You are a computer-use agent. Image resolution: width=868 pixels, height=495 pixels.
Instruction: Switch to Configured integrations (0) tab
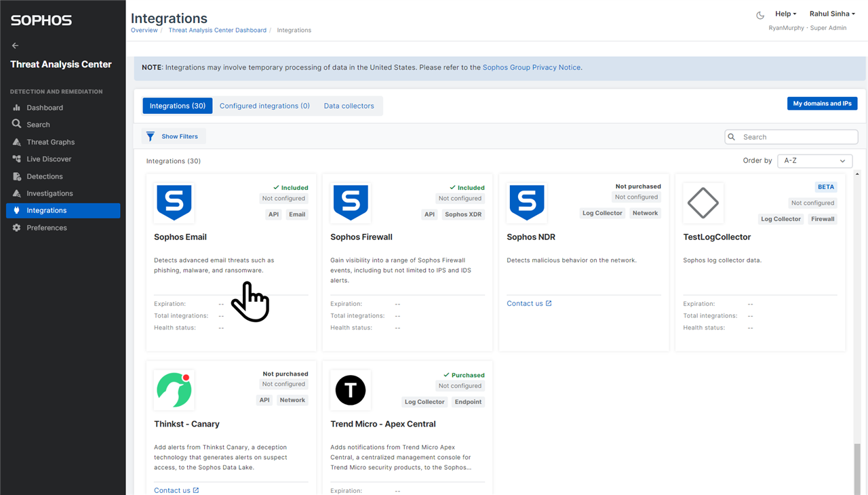coord(264,106)
